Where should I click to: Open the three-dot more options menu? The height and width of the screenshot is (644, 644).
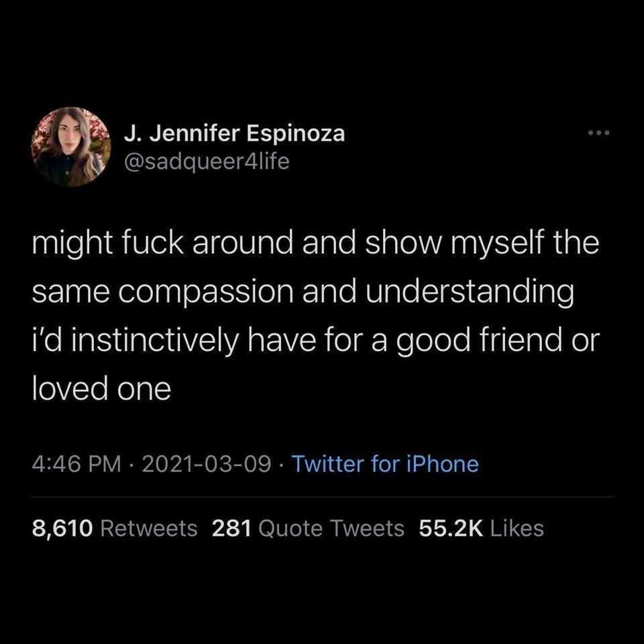tap(598, 133)
